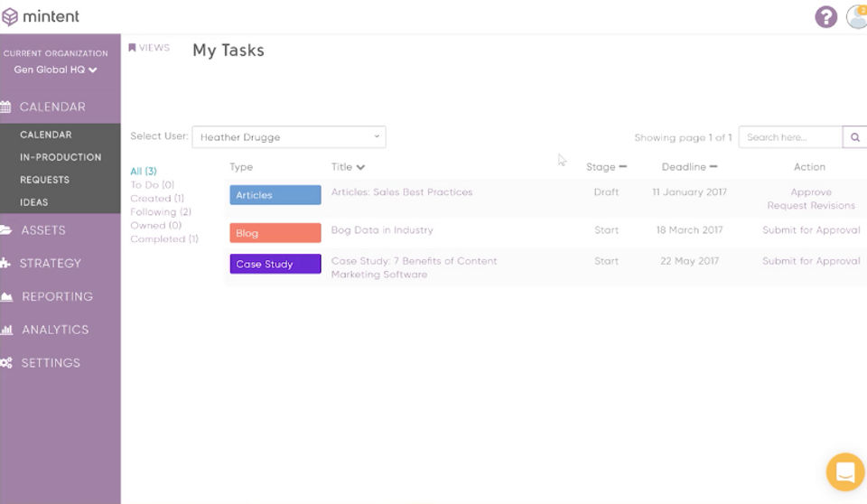867x504 pixels.
Task: Focus the Search here field
Action: (791, 137)
